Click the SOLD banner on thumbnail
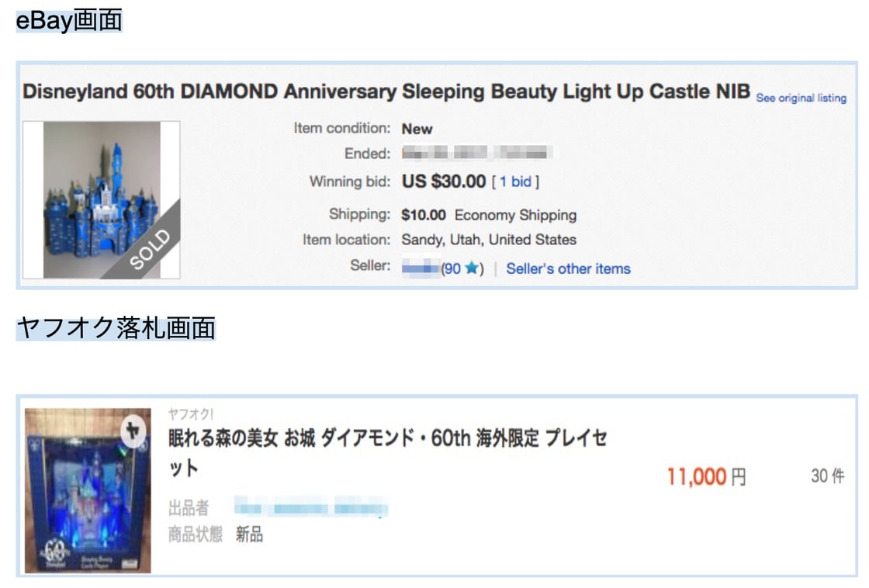Image resolution: width=869 pixels, height=588 pixels. (x=149, y=248)
